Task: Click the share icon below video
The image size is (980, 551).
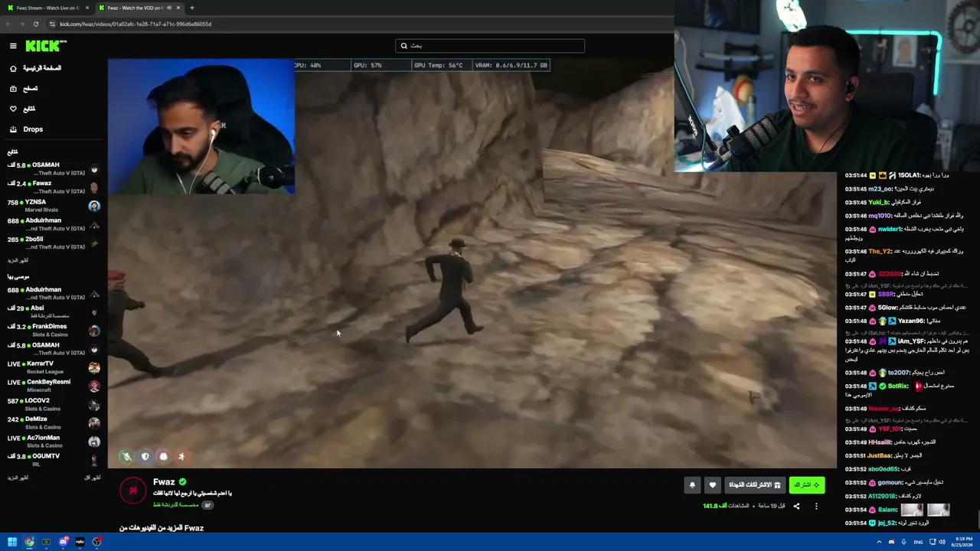Action: (x=796, y=506)
